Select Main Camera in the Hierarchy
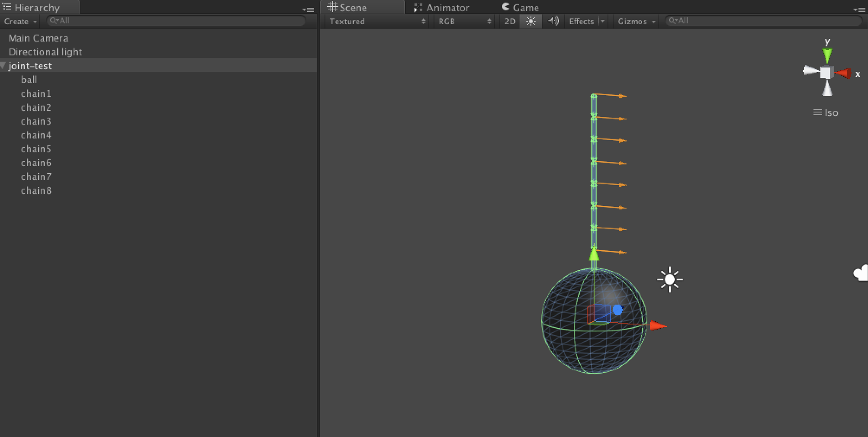868x437 pixels. coord(158,38)
